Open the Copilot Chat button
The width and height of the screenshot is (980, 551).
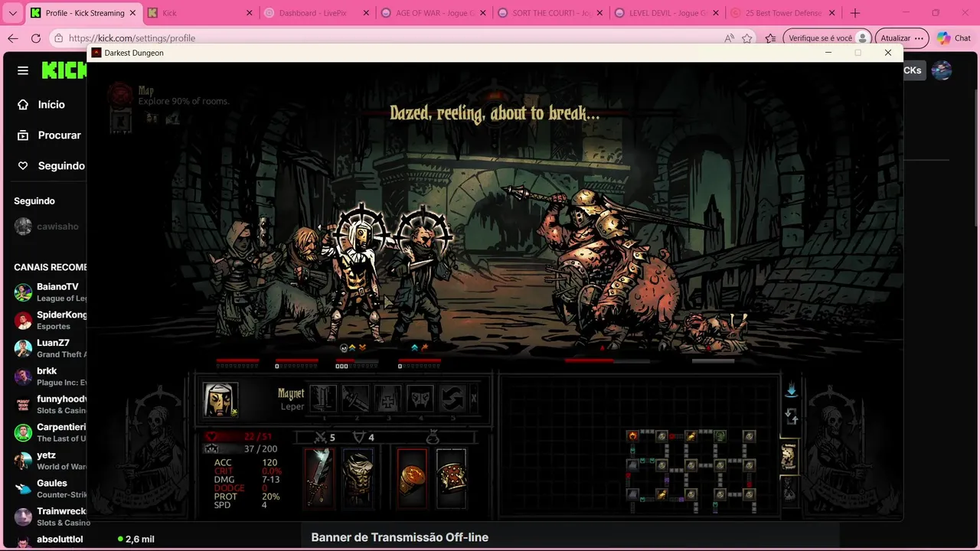click(x=954, y=38)
